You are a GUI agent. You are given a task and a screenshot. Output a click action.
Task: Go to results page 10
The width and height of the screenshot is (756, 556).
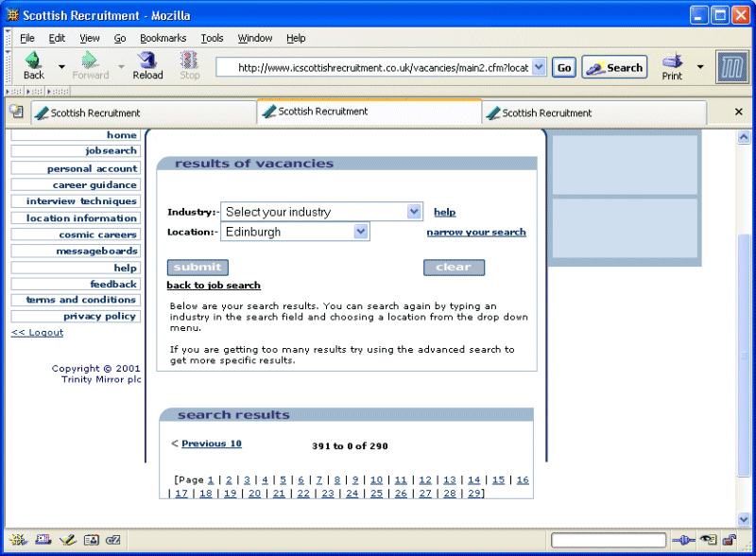[x=376, y=479]
